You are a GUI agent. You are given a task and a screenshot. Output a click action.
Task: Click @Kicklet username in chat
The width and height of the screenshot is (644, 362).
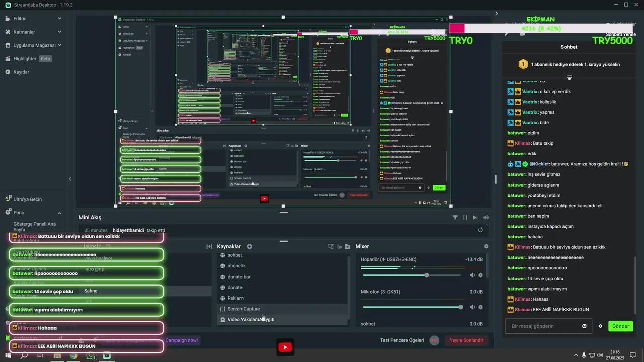point(539,164)
